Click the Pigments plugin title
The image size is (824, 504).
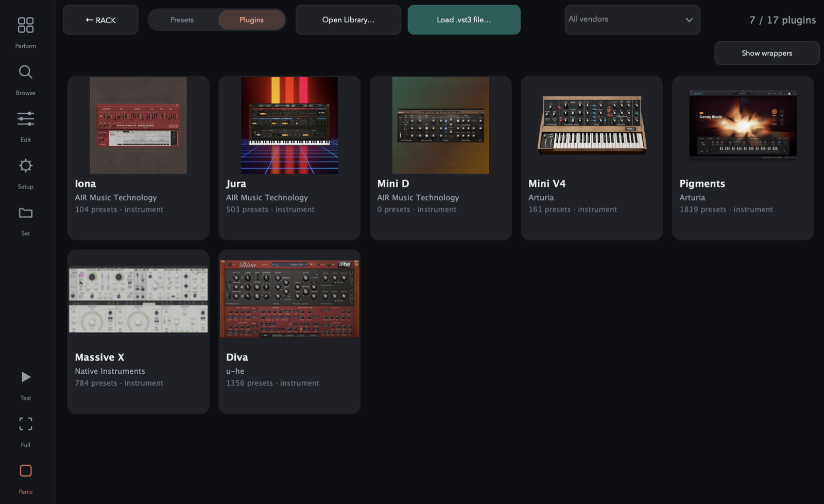702,184
